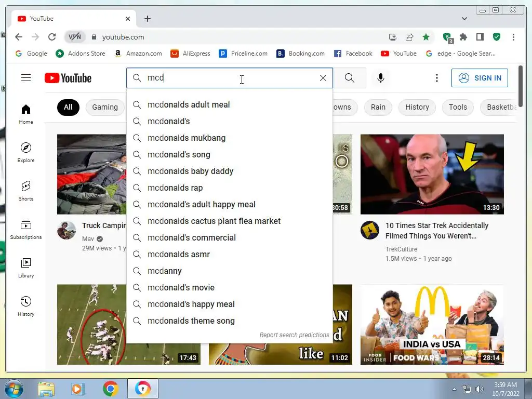Go forward with the browser arrow
This screenshot has width=532, height=399.
click(x=35, y=37)
